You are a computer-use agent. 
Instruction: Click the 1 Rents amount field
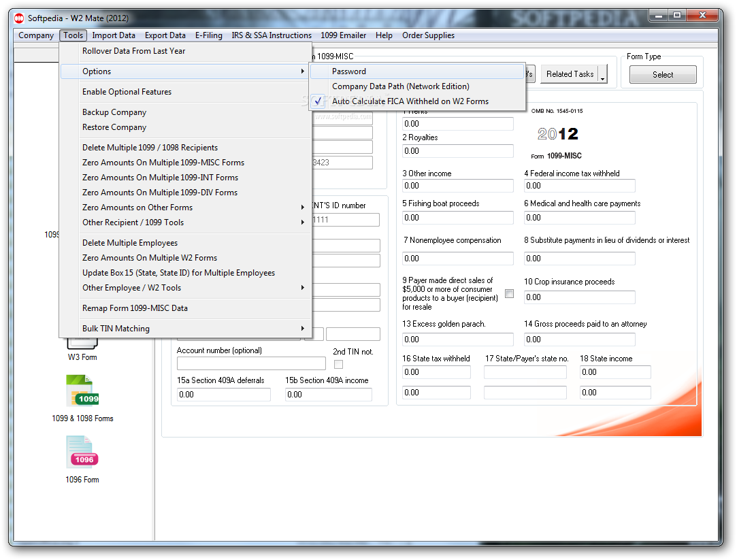458,124
